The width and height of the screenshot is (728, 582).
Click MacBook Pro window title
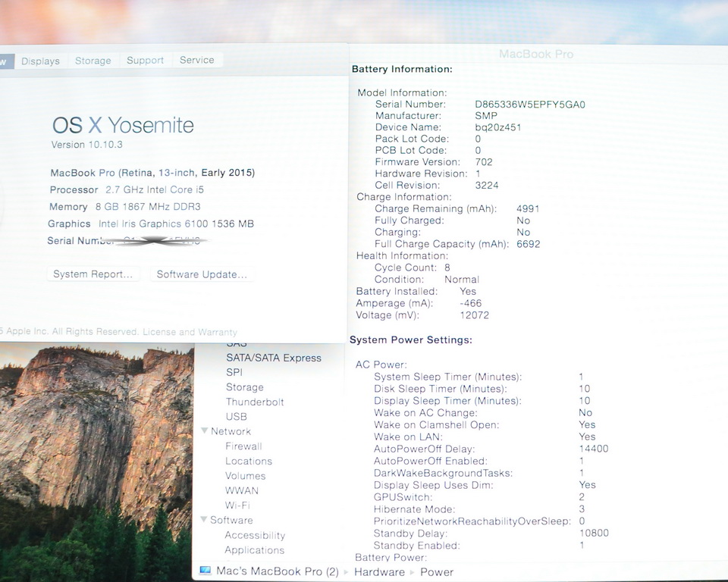(536, 55)
